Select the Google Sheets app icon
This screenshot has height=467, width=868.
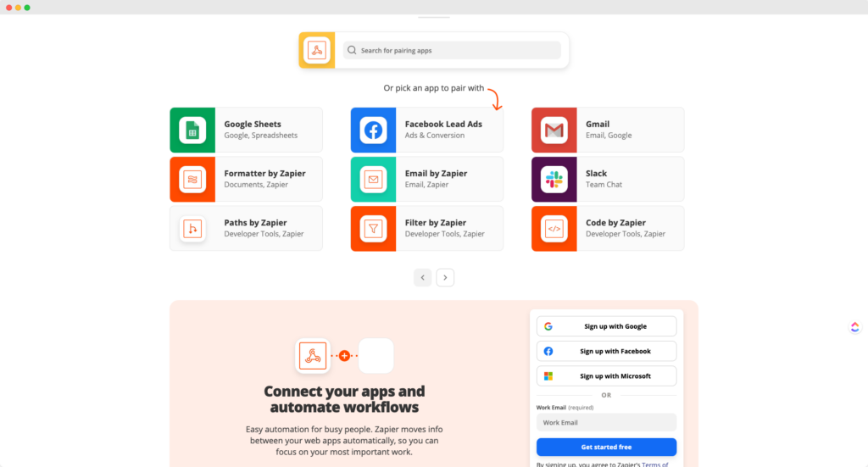(x=192, y=130)
